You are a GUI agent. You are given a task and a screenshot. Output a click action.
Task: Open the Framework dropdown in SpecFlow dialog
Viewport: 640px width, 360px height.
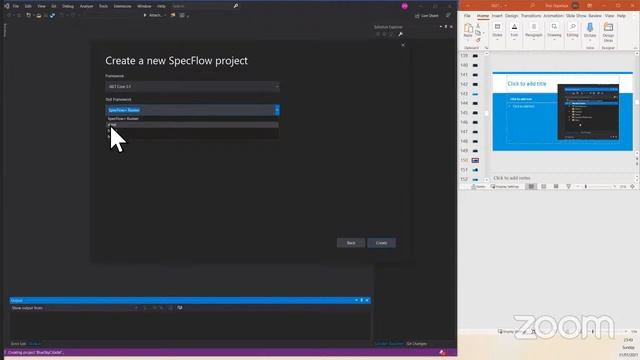[x=192, y=87]
